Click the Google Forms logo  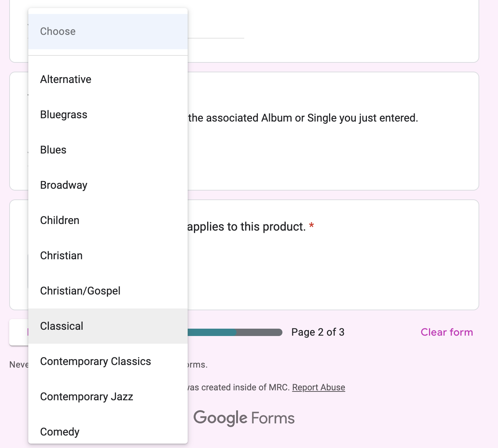click(244, 418)
